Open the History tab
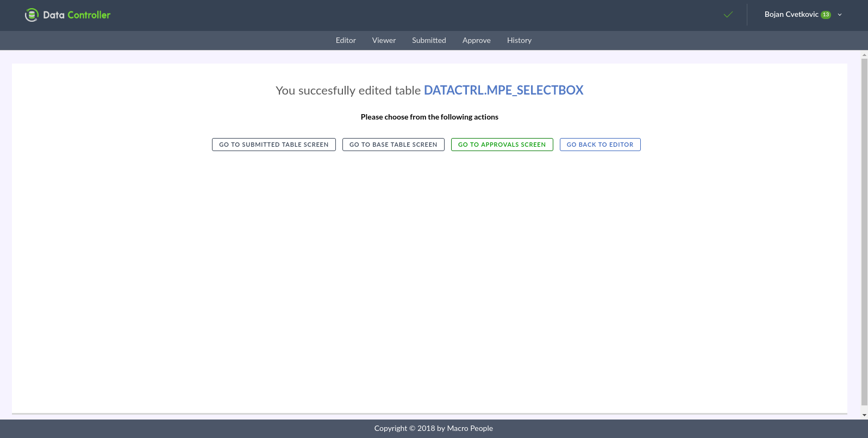The height and width of the screenshot is (438, 868). coord(519,40)
